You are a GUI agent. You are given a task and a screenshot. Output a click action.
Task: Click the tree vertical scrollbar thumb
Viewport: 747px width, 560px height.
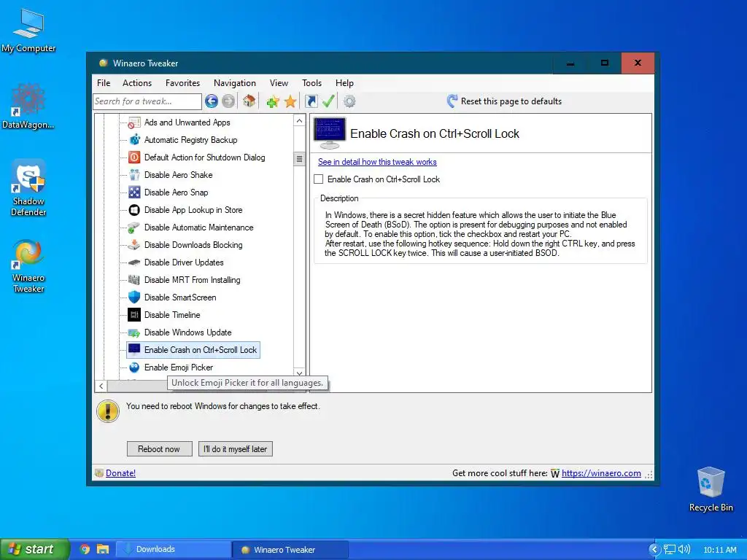(x=299, y=159)
